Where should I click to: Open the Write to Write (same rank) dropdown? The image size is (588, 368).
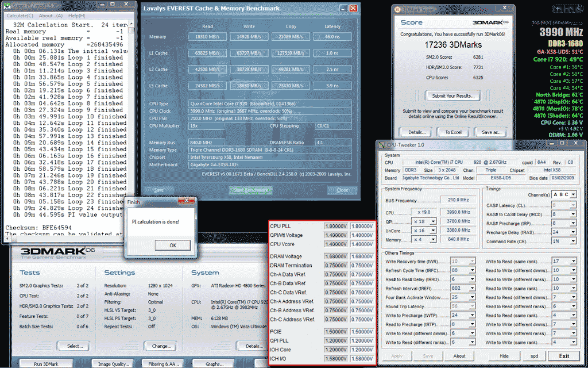(564, 343)
